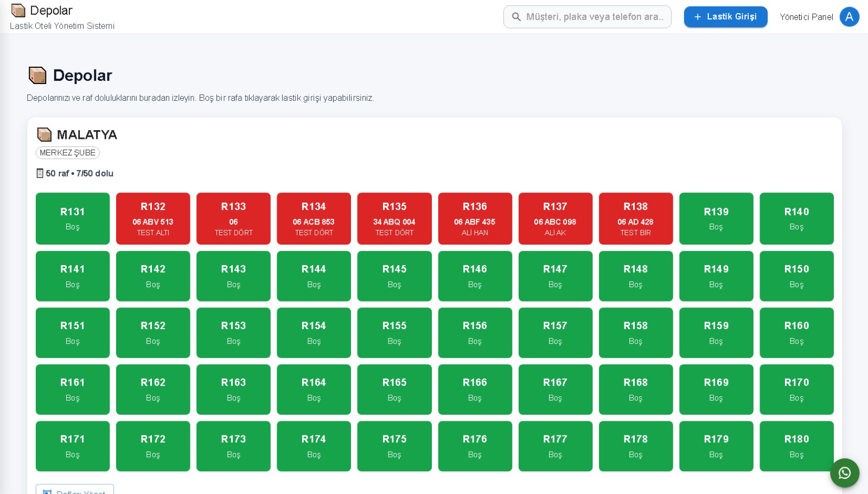
Task: Focus the customer, plate or phone search field
Action: tap(587, 17)
